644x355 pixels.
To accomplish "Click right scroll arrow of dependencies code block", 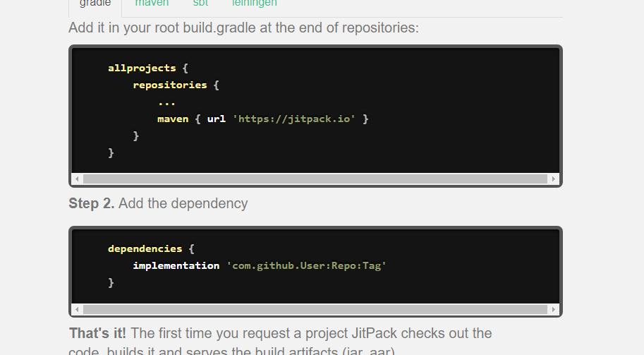I will click(554, 309).
